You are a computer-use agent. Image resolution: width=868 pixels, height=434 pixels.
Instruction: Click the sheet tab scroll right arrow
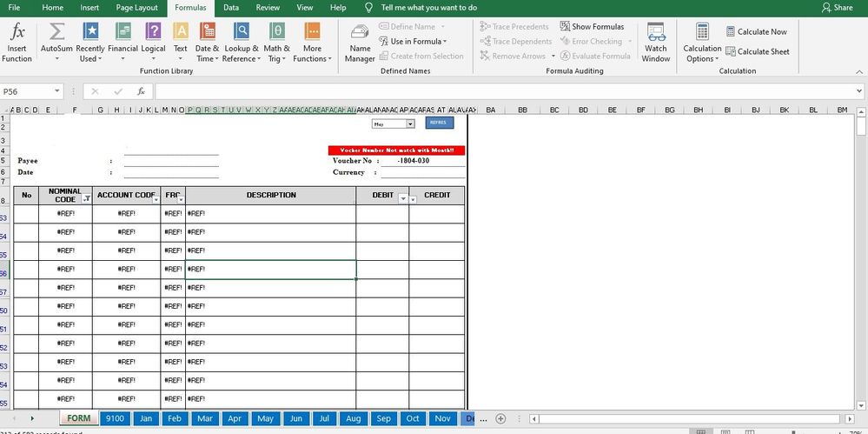(32, 418)
